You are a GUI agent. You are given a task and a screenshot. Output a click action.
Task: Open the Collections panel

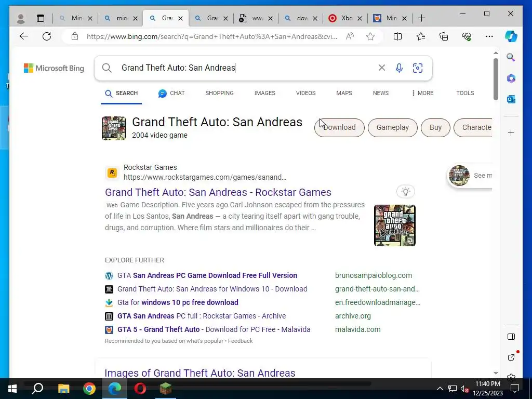444,36
